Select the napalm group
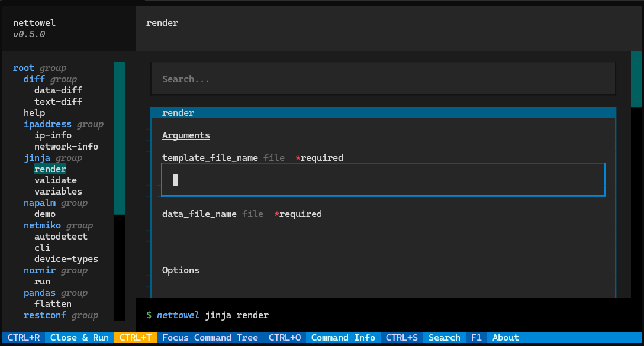Viewport: 644px width, 346px height. point(56,203)
